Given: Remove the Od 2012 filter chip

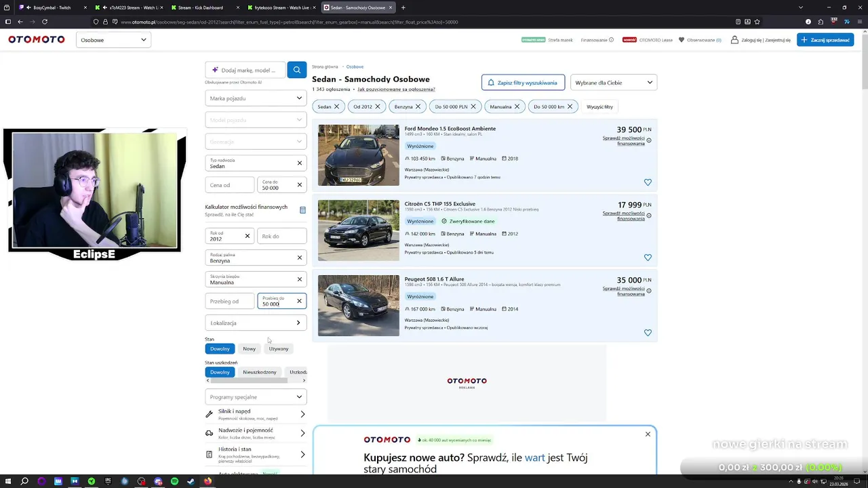Looking at the screenshot, I should (x=378, y=106).
